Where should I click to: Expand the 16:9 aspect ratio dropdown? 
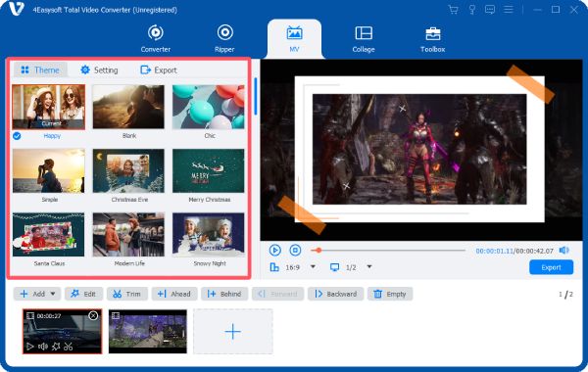point(313,266)
